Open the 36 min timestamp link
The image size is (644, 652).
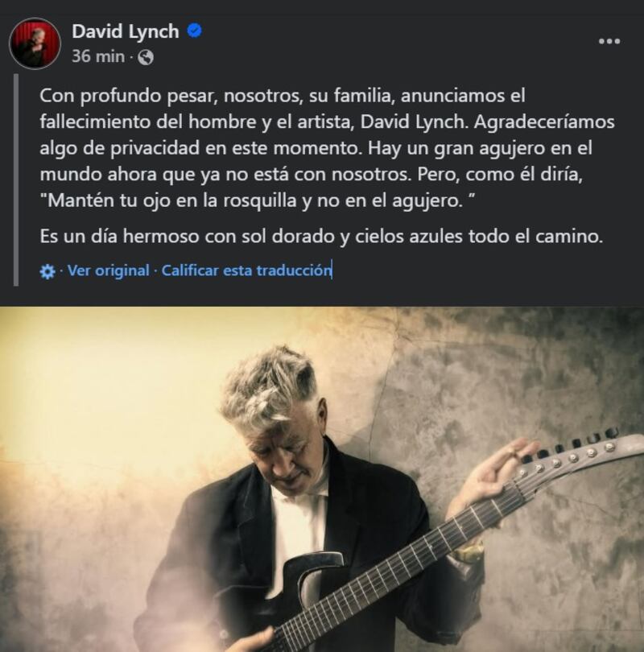[x=98, y=56]
